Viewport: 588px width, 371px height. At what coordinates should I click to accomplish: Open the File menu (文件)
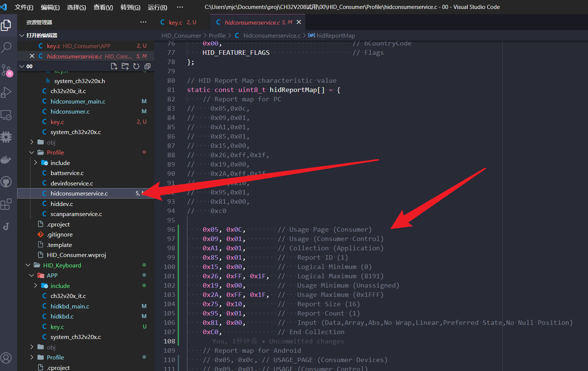pos(24,7)
